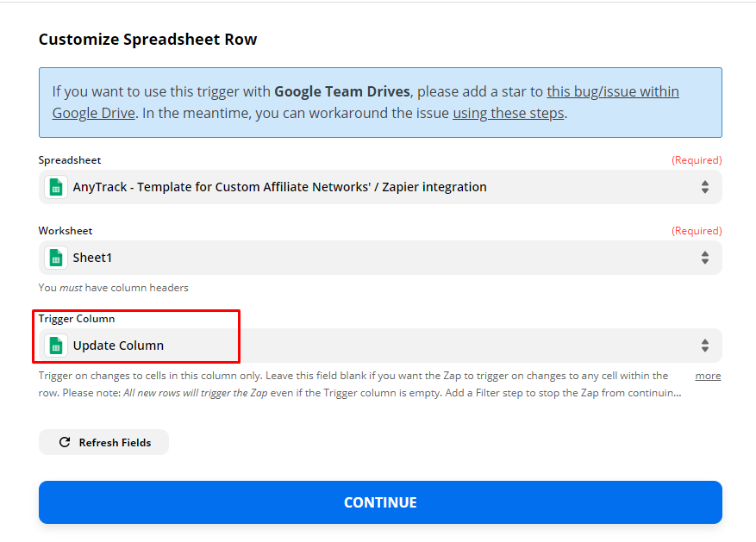This screenshot has width=756, height=542.
Task: Click the Google Sheets icon beside Update Column
Action: click(x=56, y=346)
